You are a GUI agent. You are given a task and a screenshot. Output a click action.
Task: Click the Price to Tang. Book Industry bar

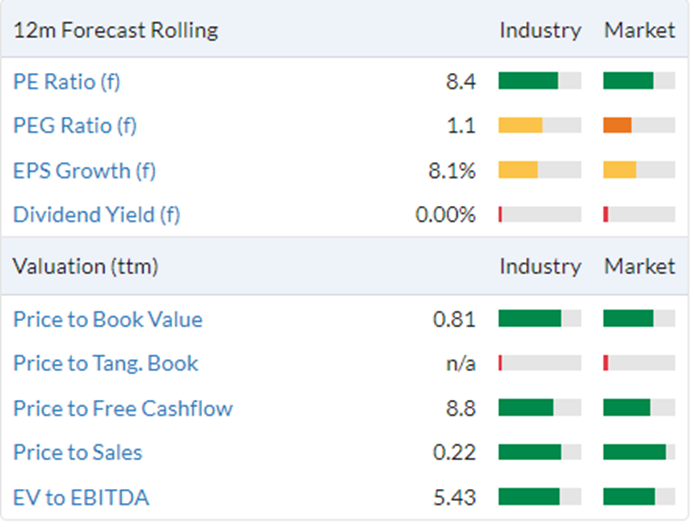(540, 363)
